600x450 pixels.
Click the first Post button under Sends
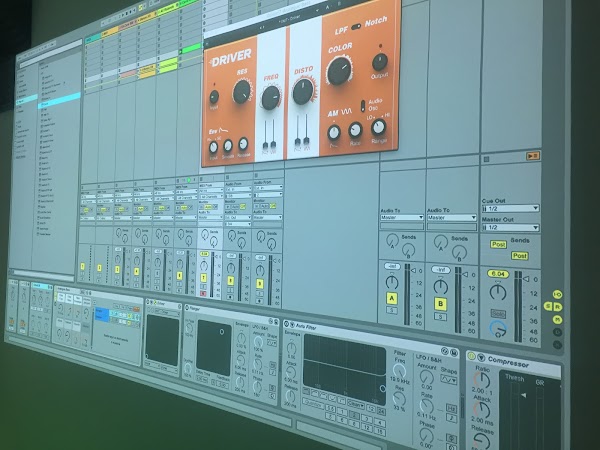498,245
